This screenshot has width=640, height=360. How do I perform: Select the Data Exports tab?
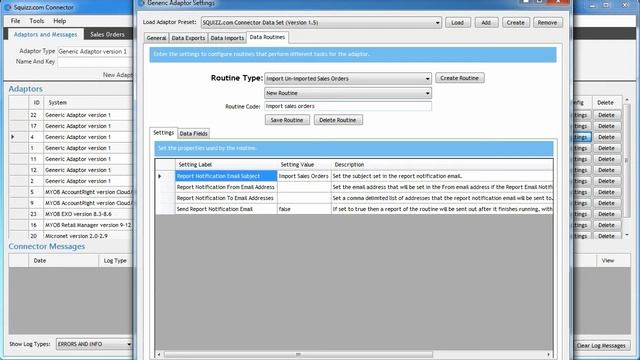coord(188,38)
